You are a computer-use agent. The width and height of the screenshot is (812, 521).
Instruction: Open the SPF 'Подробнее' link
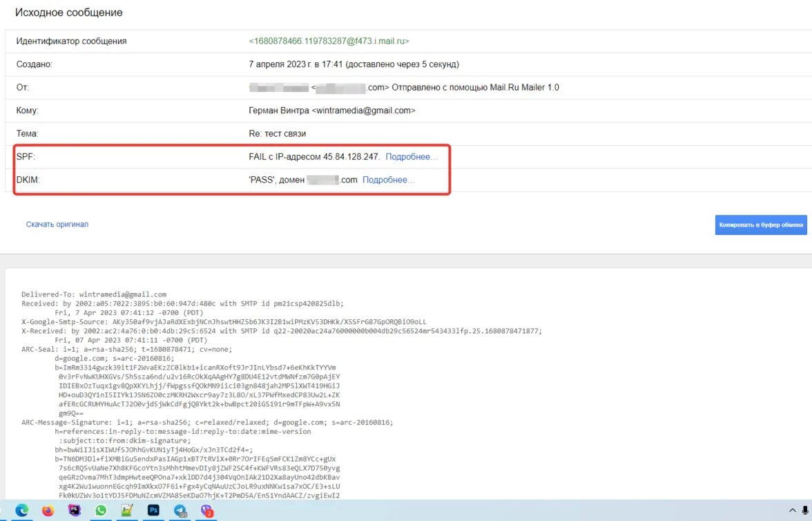(412, 157)
